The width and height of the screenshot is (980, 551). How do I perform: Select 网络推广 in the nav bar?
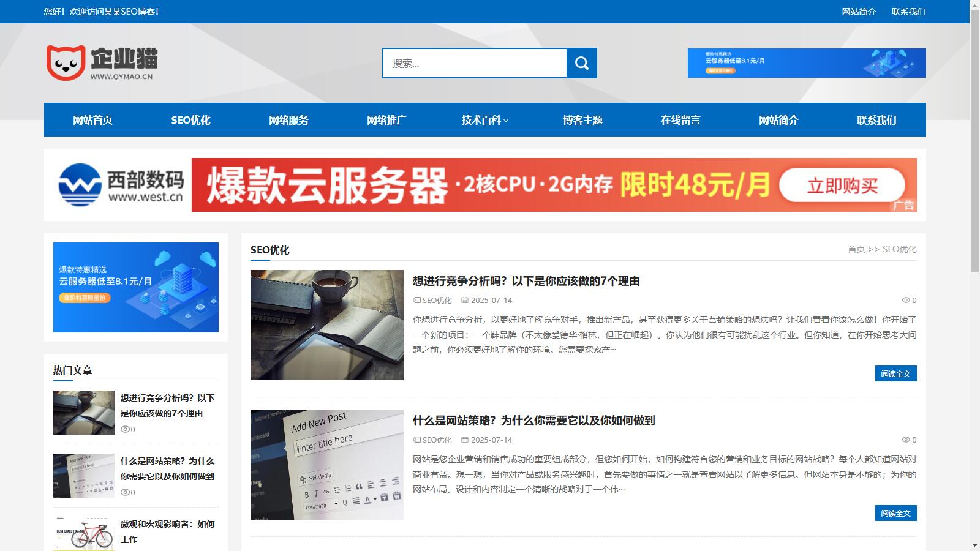(386, 120)
